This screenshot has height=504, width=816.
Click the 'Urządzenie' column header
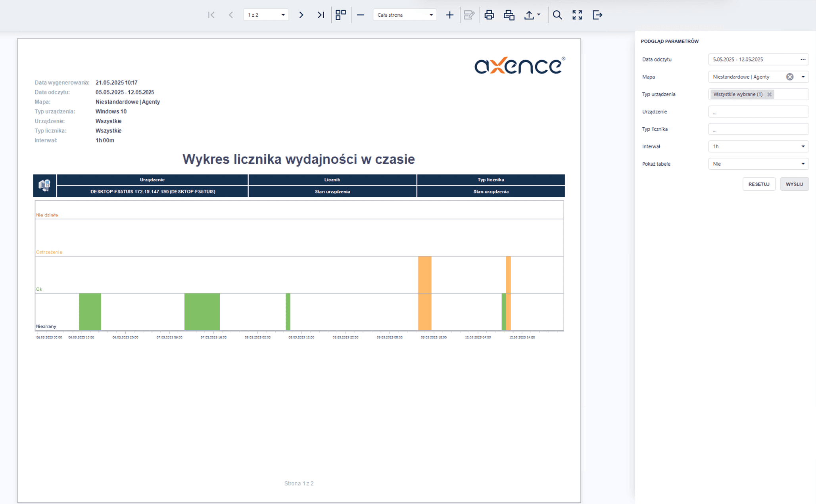coord(152,180)
